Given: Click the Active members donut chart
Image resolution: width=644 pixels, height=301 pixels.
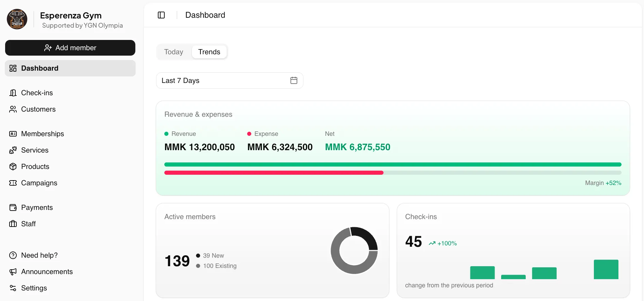Looking at the screenshot, I should click(x=354, y=250).
